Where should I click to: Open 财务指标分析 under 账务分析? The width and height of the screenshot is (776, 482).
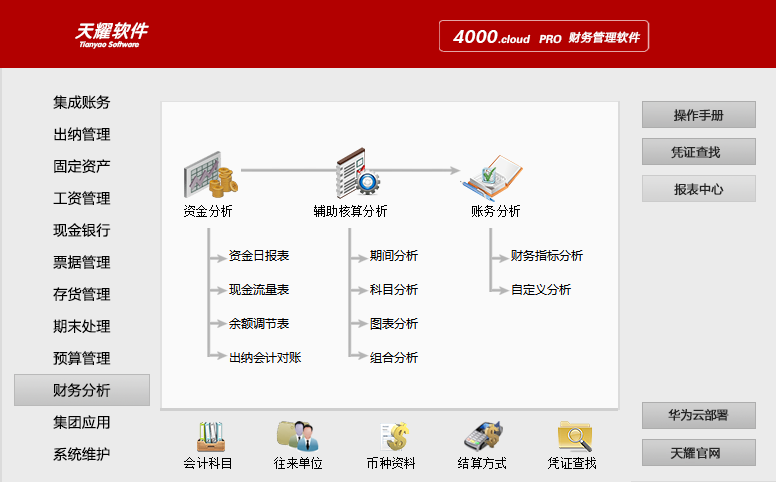pos(546,256)
